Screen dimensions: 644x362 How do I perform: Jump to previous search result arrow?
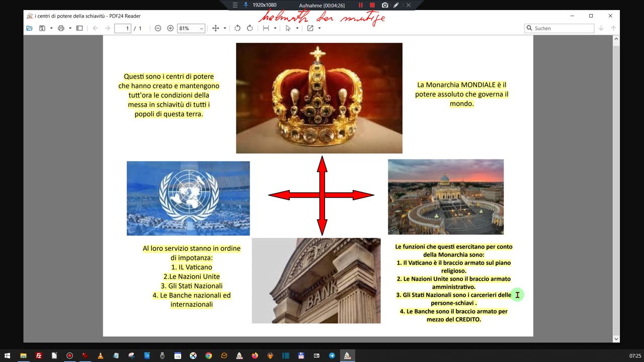click(x=613, y=28)
